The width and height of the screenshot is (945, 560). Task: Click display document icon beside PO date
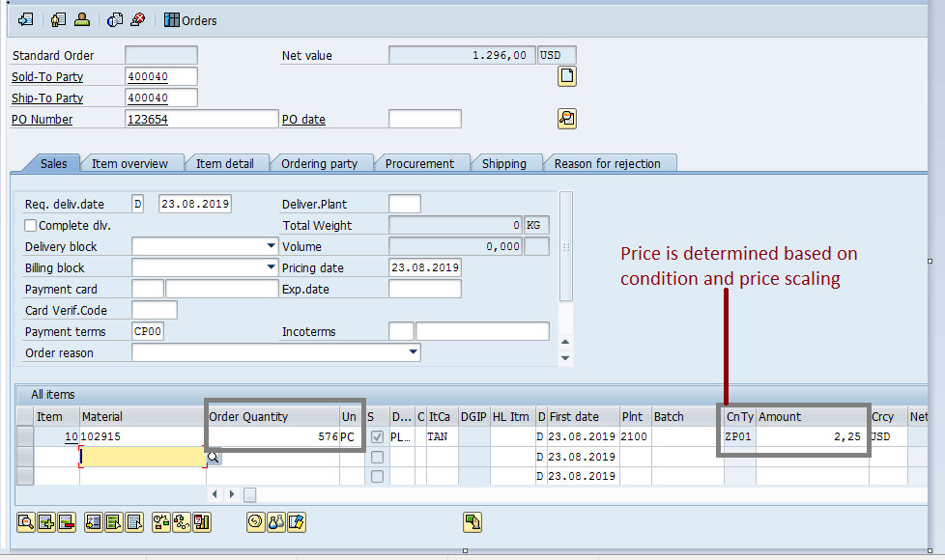[567, 119]
